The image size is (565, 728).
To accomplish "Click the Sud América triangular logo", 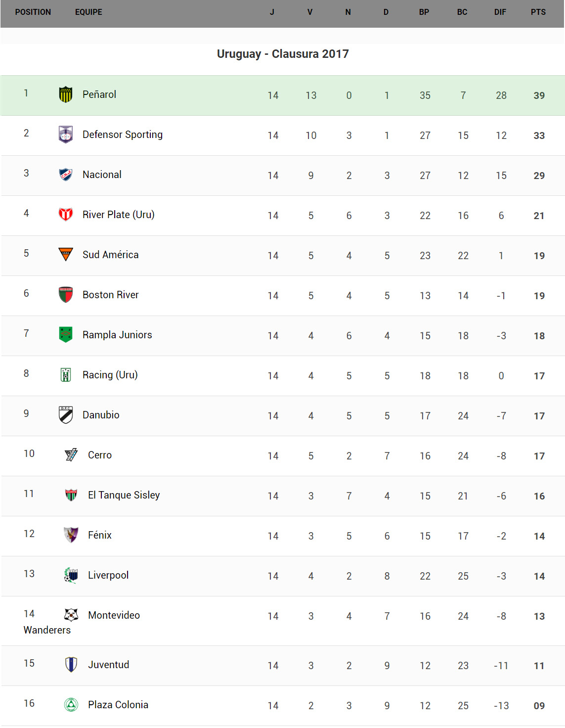I will point(66,254).
